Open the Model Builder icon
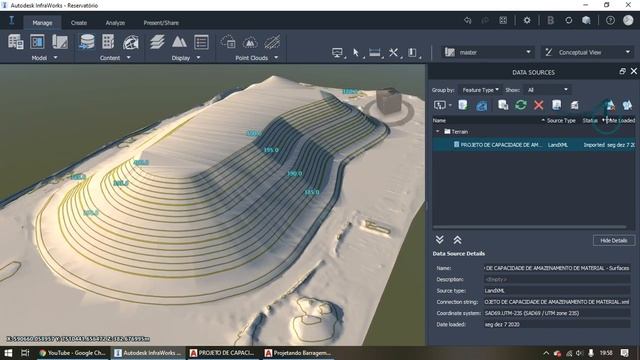Image resolution: width=640 pixels, height=360 pixels. pyautogui.click(x=16, y=42)
